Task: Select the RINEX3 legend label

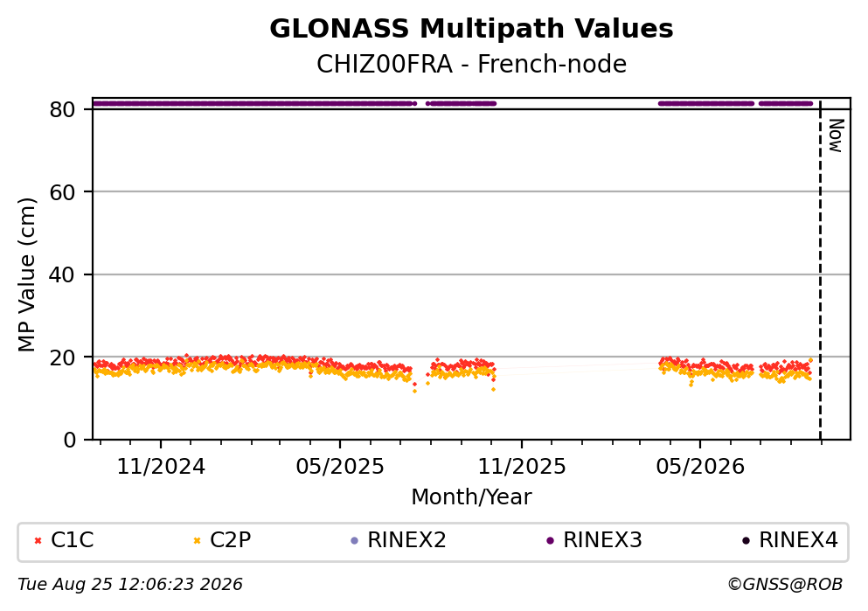Action: [x=602, y=540]
